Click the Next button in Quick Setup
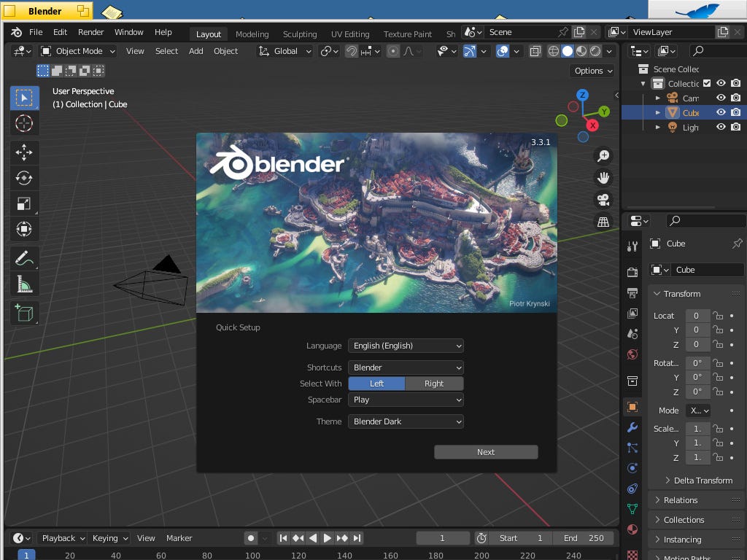The width and height of the screenshot is (747, 560). (x=486, y=452)
